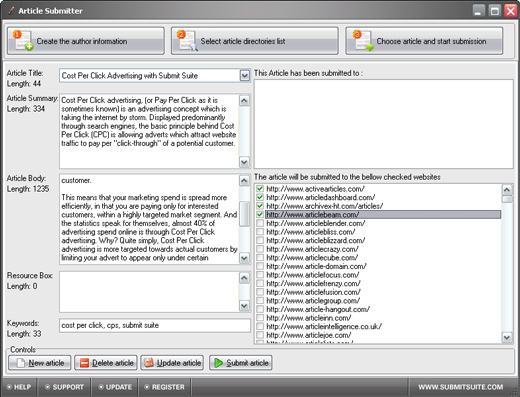The width and height of the screenshot is (520, 397).
Task: Check article-hangout.com checkbox
Action: coord(260,309)
